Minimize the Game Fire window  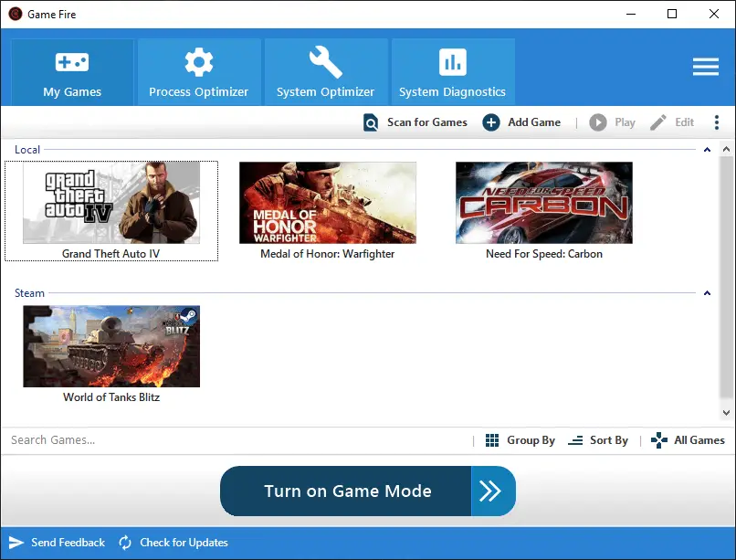click(x=631, y=14)
